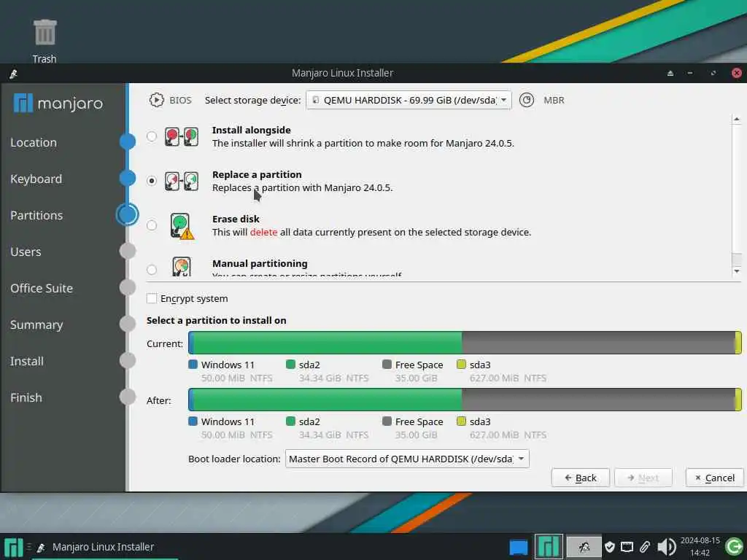
Task: Select the Replace a partition radio button
Action: (x=152, y=181)
